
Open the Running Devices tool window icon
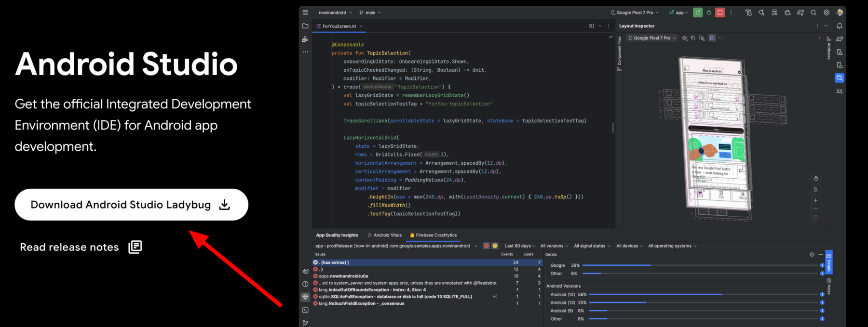pyautogui.click(x=840, y=65)
